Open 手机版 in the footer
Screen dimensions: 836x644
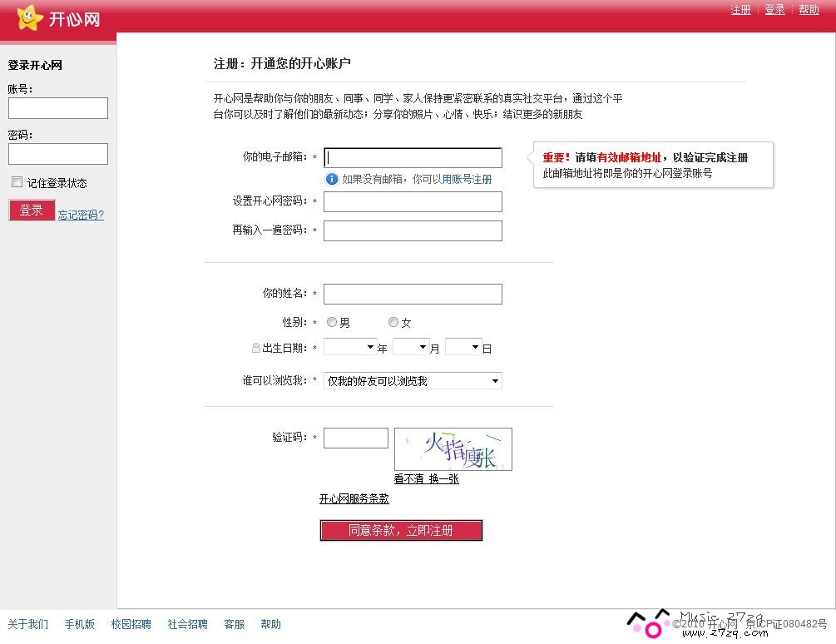pos(80,624)
